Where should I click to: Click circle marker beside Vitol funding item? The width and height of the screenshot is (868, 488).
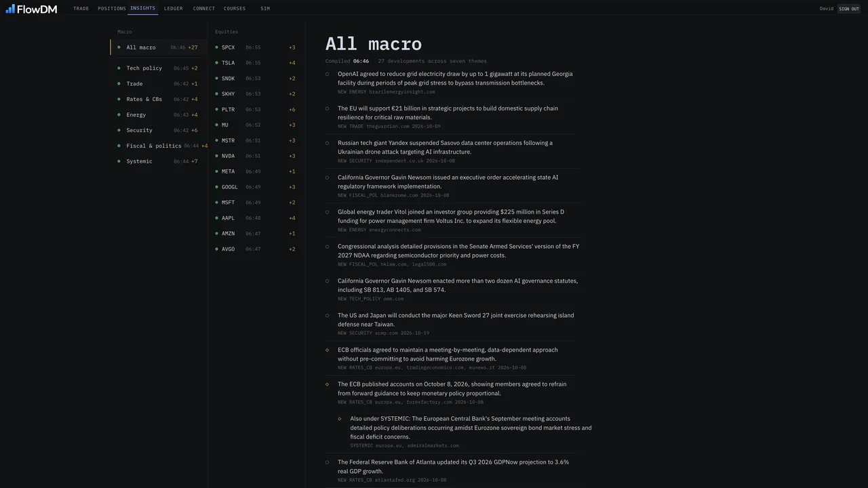pyautogui.click(x=327, y=212)
